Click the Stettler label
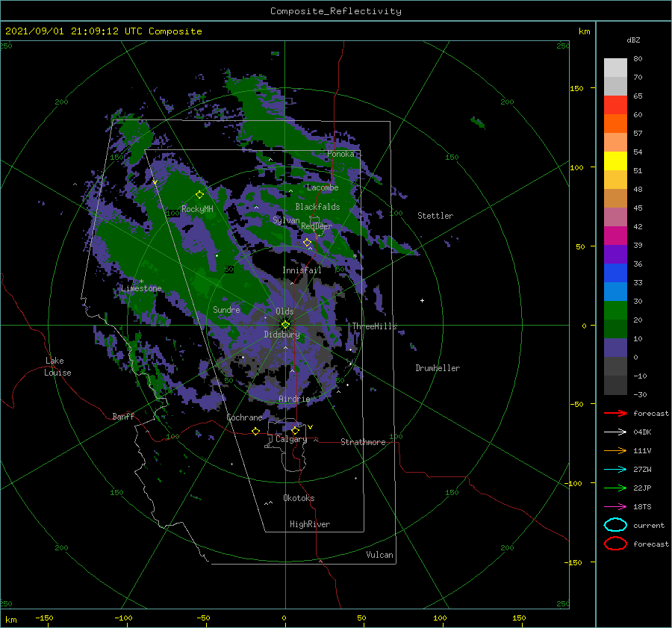 (x=435, y=216)
